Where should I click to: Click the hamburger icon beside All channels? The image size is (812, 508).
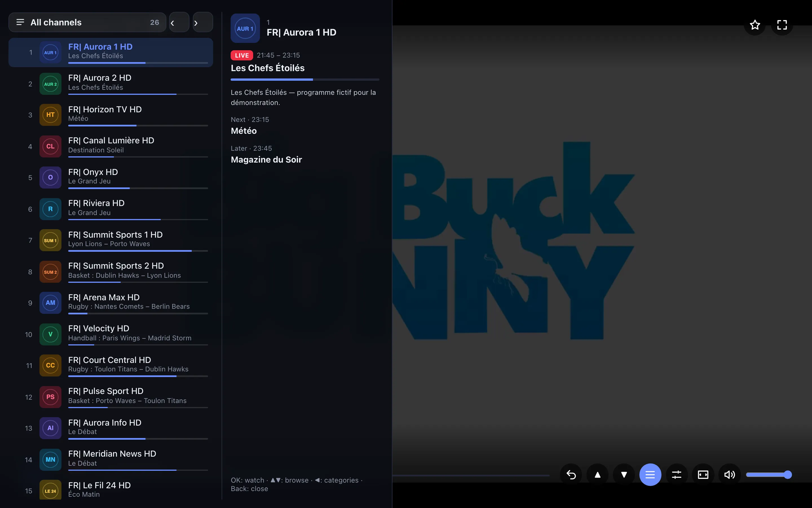(20, 22)
